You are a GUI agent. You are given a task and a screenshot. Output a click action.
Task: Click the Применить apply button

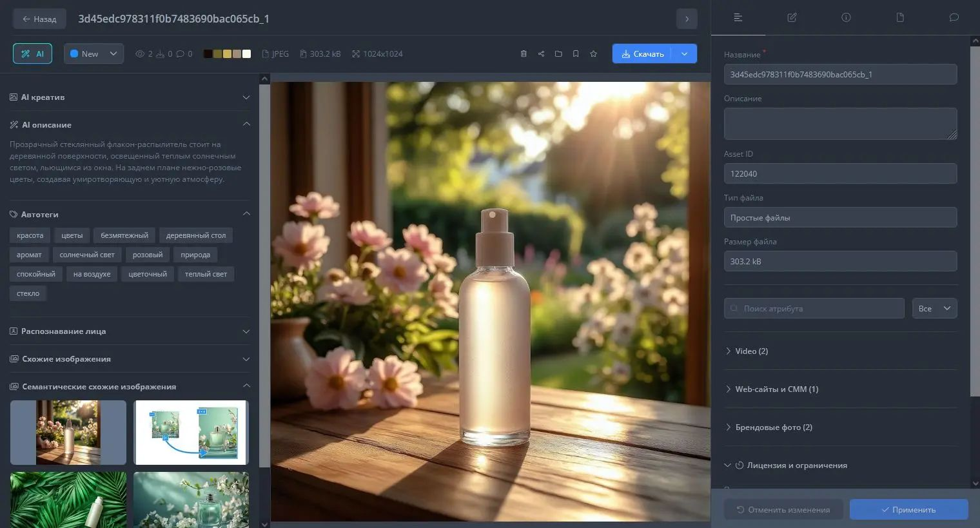[x=908, y=509]
